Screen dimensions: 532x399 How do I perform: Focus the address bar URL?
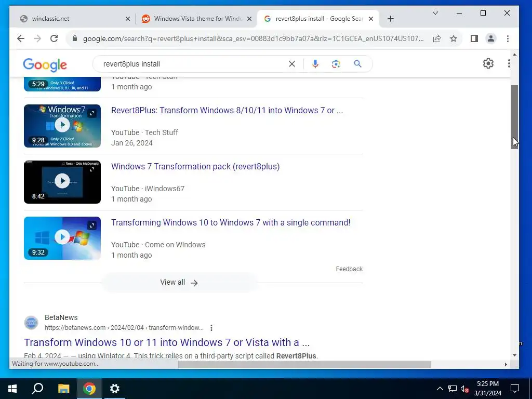click(x=253, y=38)
